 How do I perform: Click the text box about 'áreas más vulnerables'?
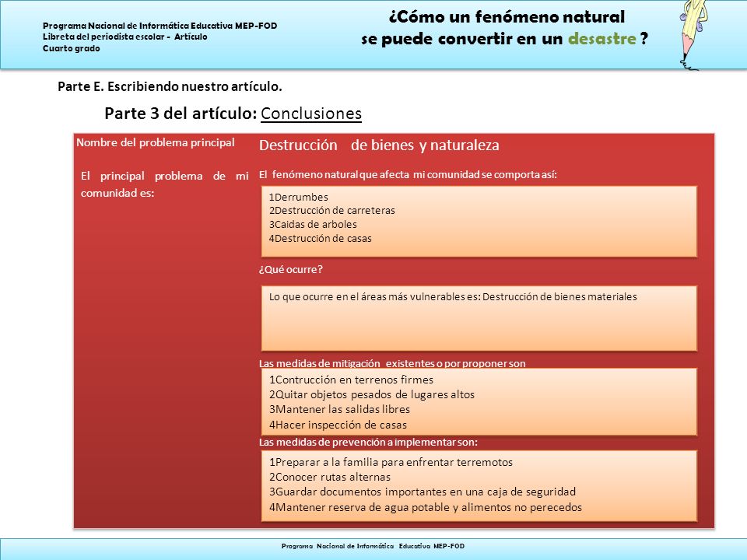[479, 318]
